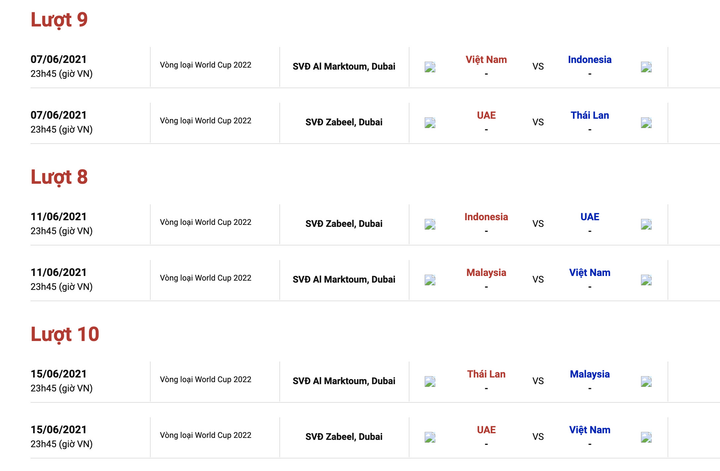Click the Lượt 8 section heading

click(x=59, y=177)
